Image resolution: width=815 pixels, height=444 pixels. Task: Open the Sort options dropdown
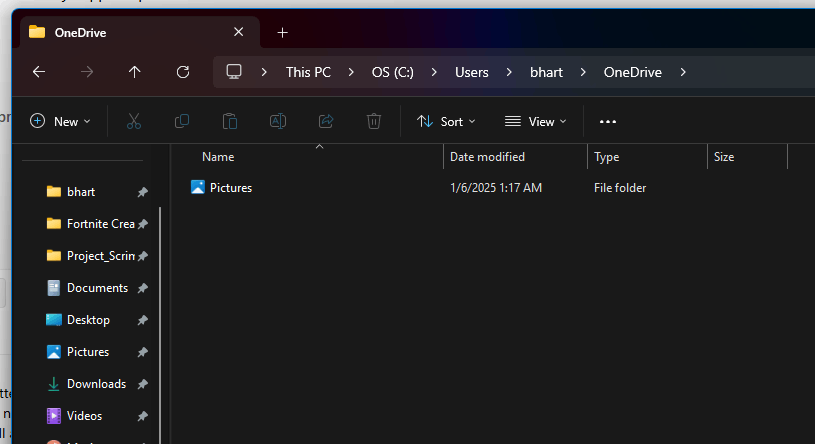446,122
